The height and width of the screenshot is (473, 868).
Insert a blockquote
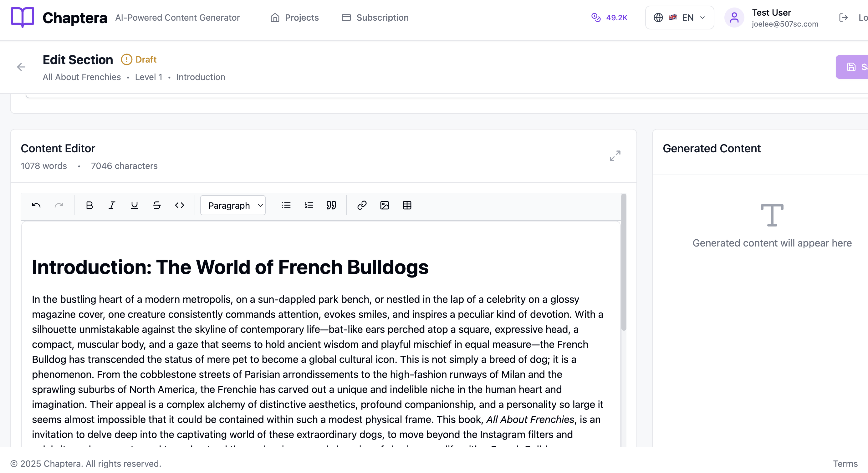(x=331, y=205)
